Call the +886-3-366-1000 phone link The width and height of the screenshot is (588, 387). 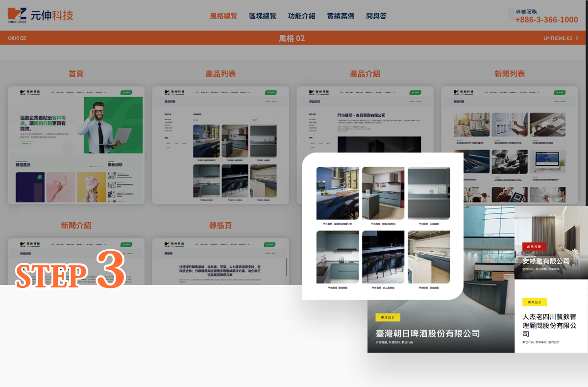click(x=546, y=20)
